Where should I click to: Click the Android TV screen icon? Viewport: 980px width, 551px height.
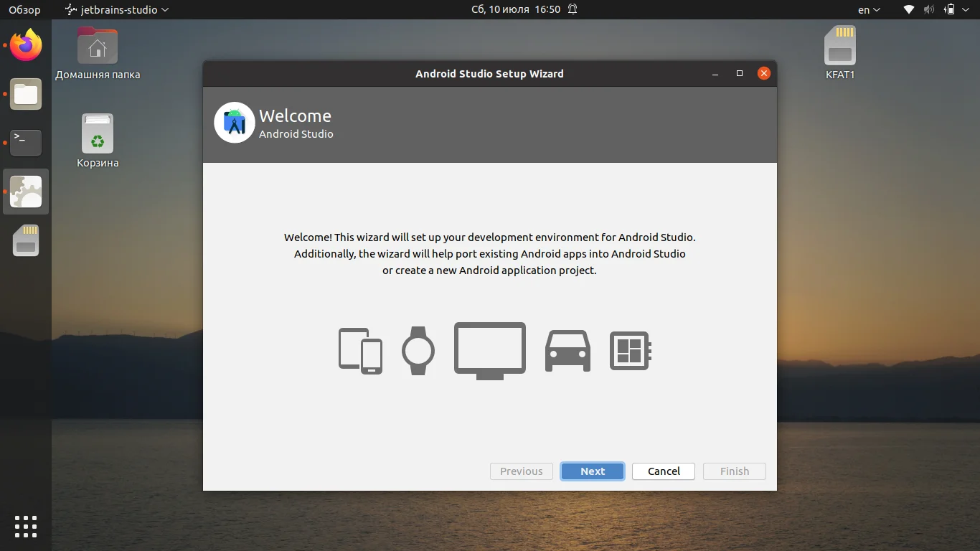tap(490, 351)
